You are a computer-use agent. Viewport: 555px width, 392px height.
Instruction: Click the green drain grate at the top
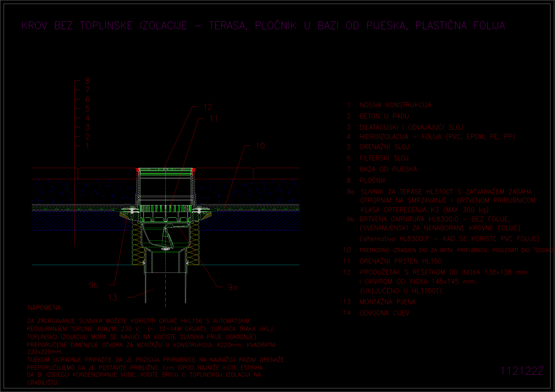coord(166,169)
